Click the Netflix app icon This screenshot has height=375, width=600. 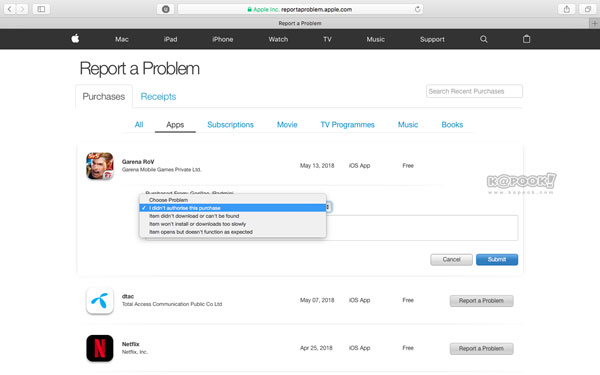(99, 348)
